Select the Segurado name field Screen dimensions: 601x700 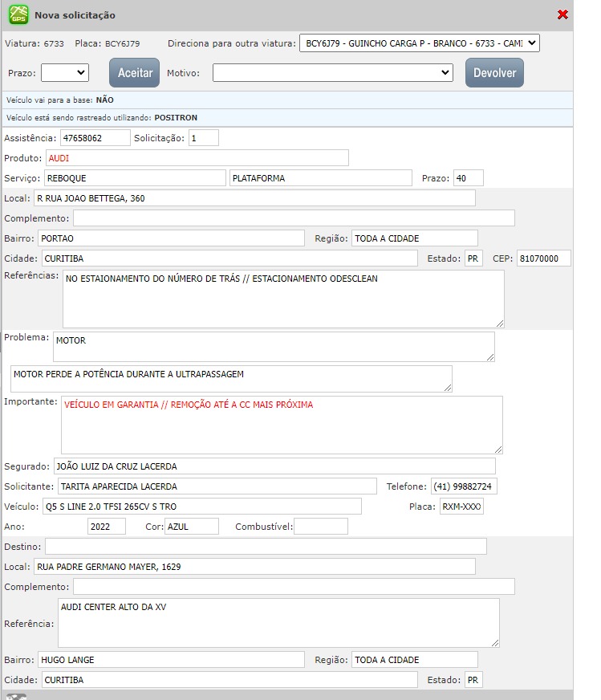coord(274,466)
